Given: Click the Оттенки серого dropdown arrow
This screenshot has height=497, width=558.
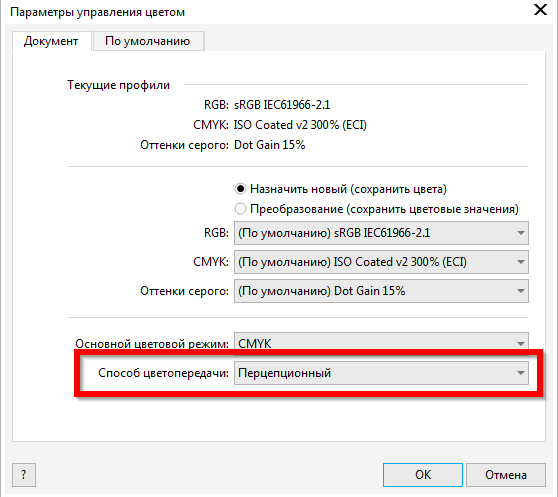Looking at the screenshot, I should click(521, 291).
